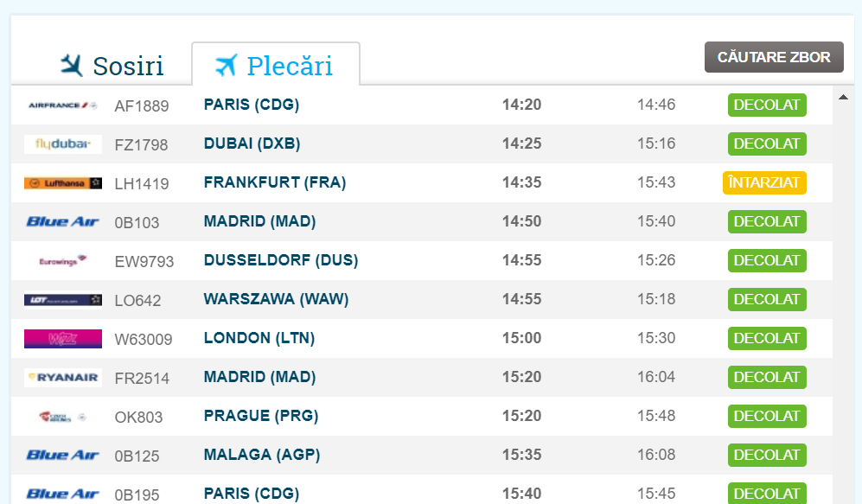The height and width of the screenshot is (504, 862).
Task: Open the MALAGA (AGP) flight row
Action: (x=262, y=455)
